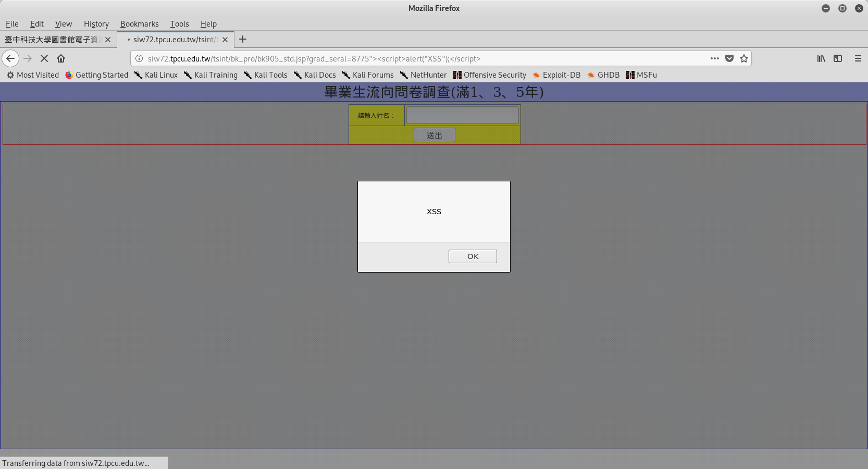Open a new tab with plus icon
Screen dimensions: 868x469
click(x=243, y=39)
